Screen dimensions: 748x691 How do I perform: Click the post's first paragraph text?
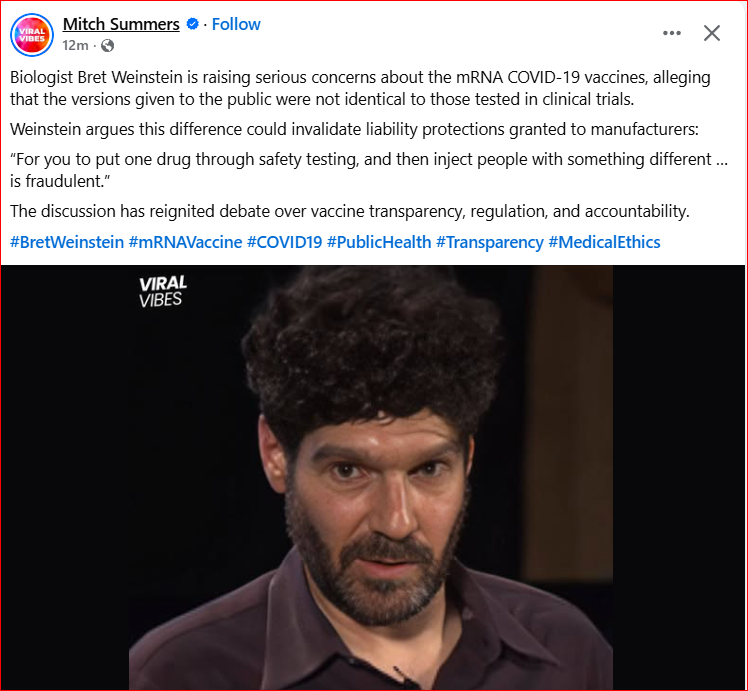pyautogui.click(x=360, y=88)
